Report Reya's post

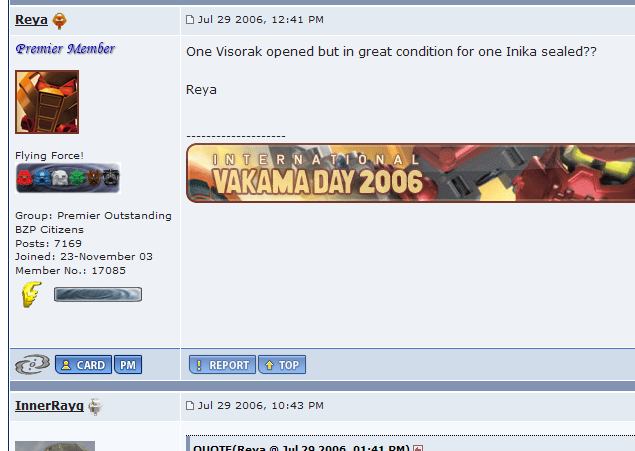coord(222,365)
